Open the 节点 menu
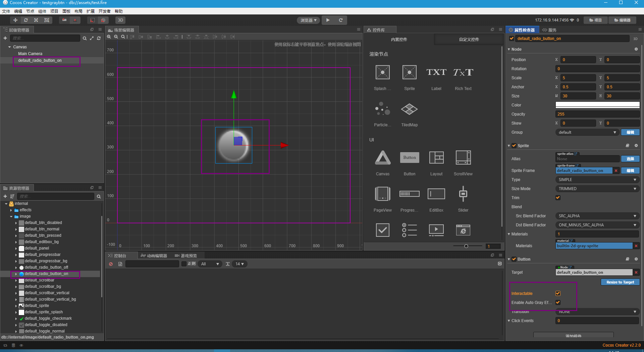644x352 pixels. click(x=30, y=11)
